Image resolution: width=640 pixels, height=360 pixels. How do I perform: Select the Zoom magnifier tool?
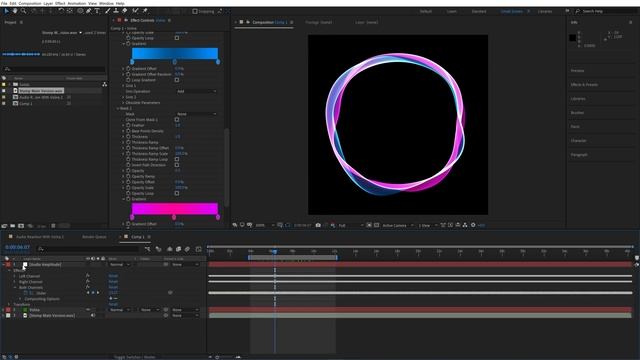coord(23,11)
